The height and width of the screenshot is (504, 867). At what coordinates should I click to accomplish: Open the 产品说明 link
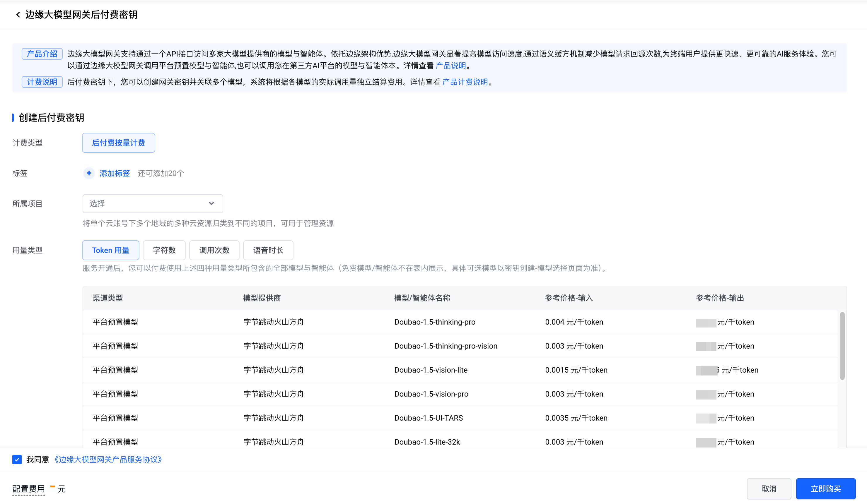click(450, 65)
